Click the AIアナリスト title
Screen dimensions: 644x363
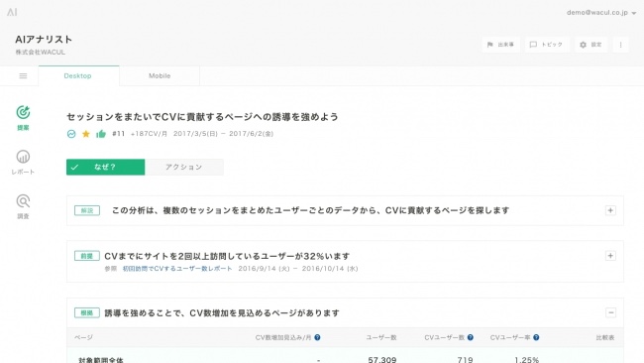tap(44, 40)
